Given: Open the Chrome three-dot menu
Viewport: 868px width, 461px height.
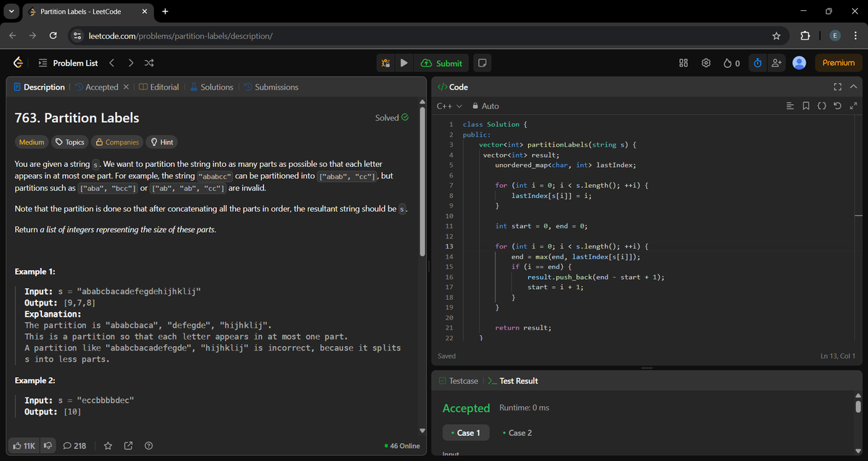Looking at the screenshot, I should point(855,36).
